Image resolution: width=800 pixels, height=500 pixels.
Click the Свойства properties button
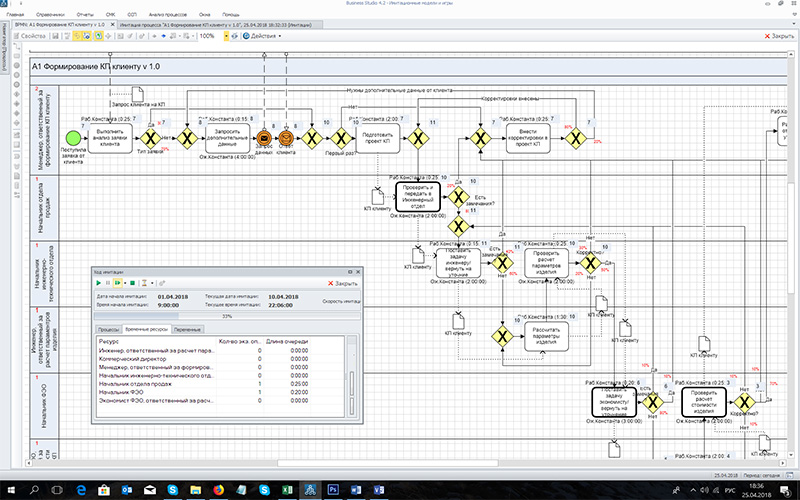(31, 36)
